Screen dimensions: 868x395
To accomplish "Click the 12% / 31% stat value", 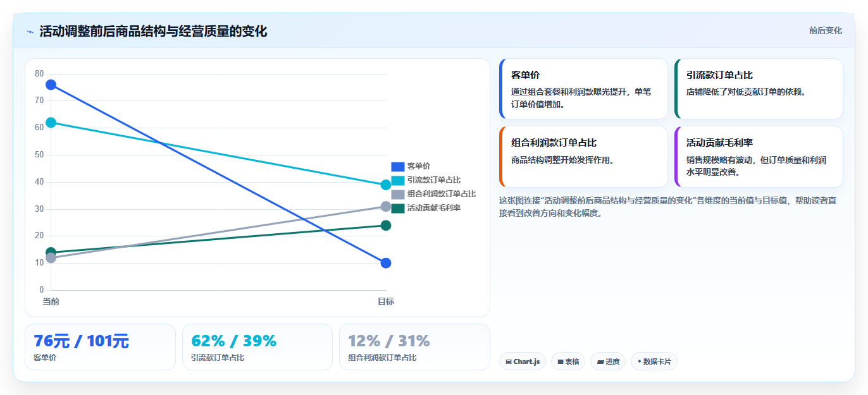I will click(389, 341).
